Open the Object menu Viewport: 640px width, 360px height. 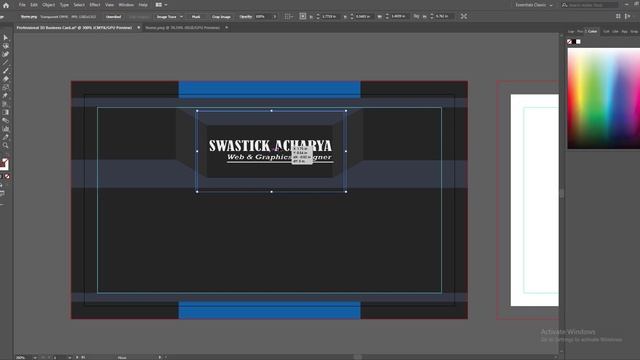tap(49, 5)
